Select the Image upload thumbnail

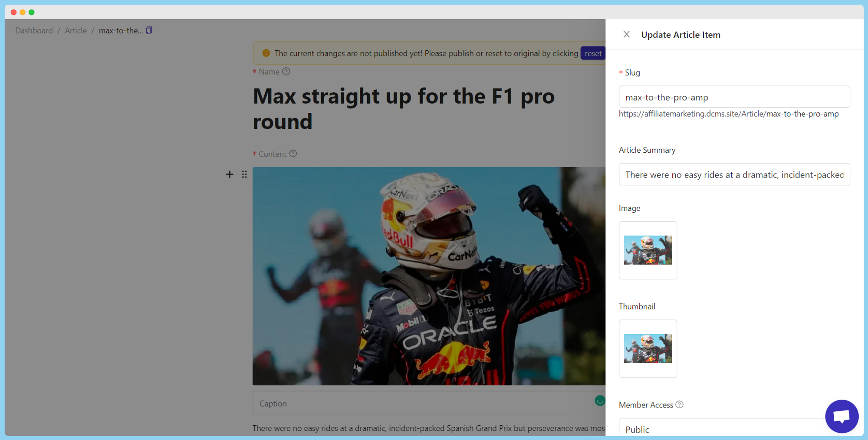click(648, 250)
